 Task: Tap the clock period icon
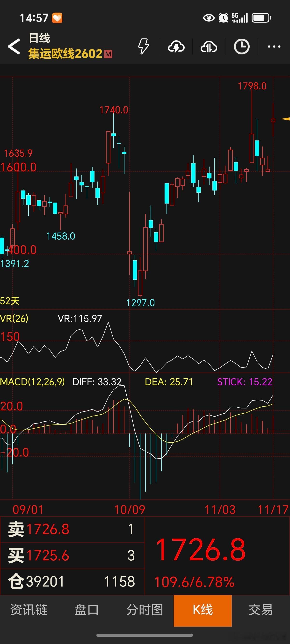tap(241, 46)
